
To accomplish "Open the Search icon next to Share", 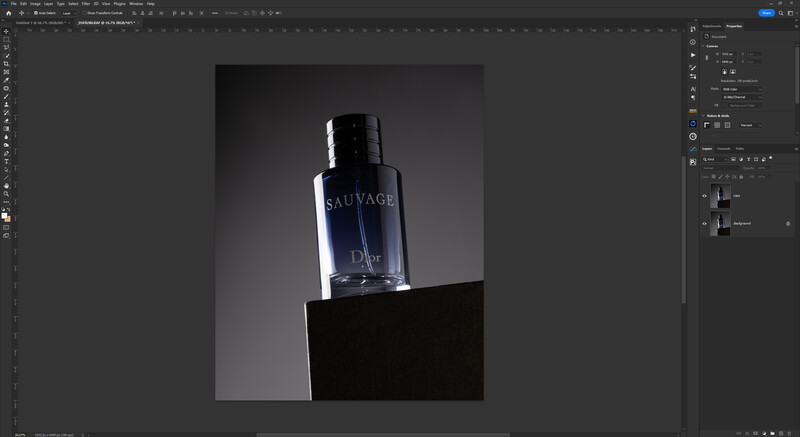I will [781, 13].
